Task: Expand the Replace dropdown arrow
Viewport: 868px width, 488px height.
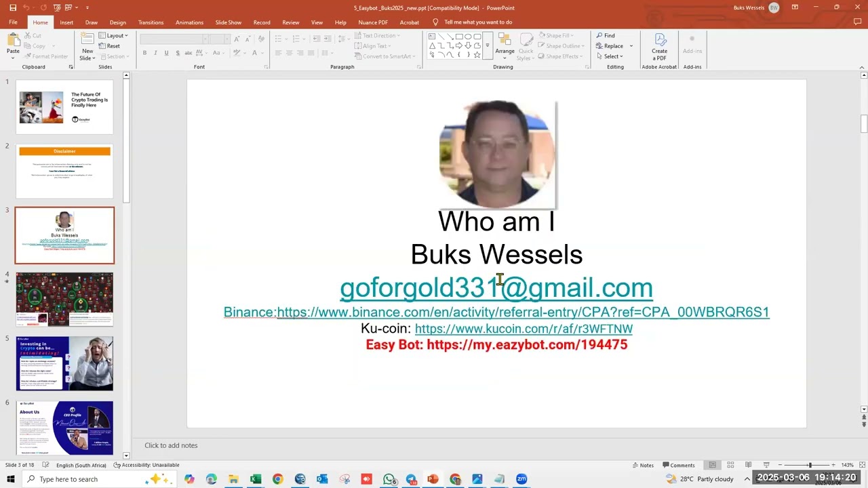Action: pyautogui.click(x=631, y=46)
